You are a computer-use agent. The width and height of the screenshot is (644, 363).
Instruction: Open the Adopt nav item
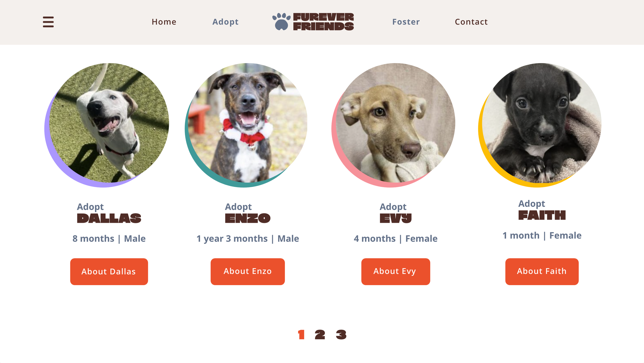coord(225,22)
